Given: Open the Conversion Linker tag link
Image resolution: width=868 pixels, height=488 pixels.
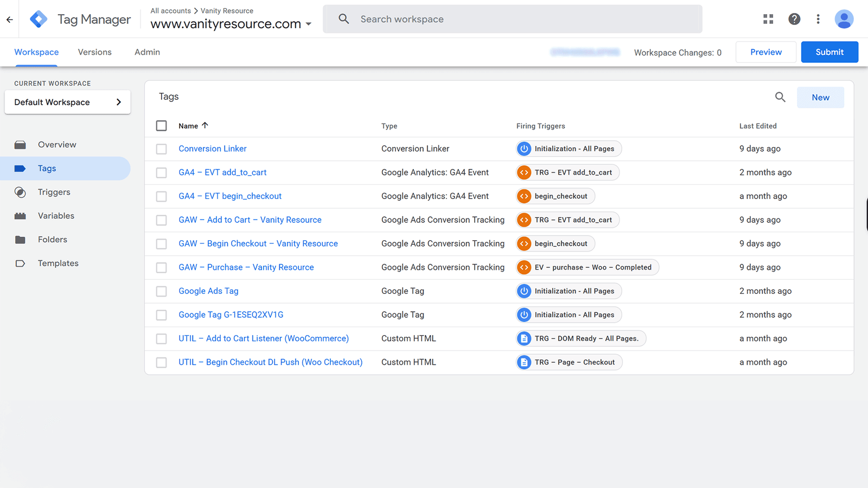Looking at the screenshot, I should click(213, 149).
